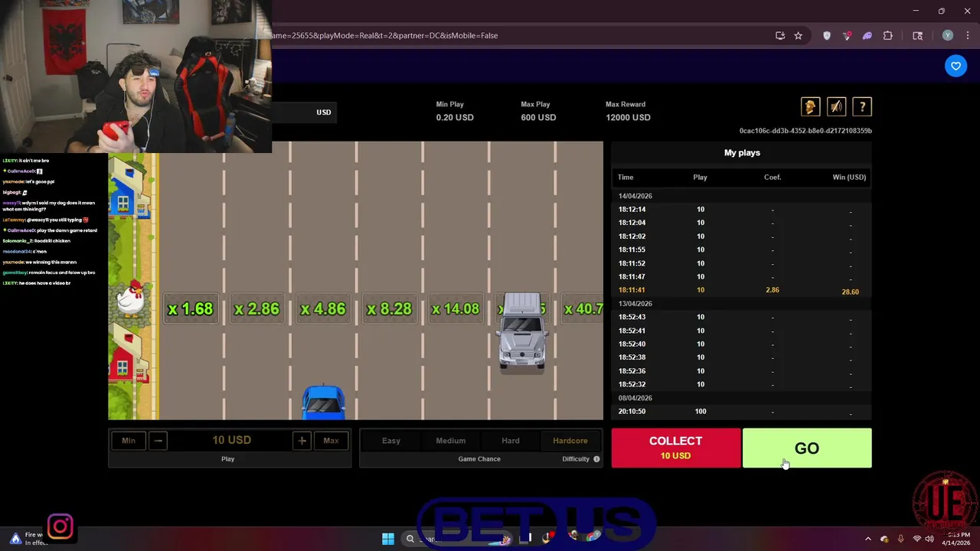Click the game session ID text
The height and width of the screenshot is (551, 980).
(805, 131)
